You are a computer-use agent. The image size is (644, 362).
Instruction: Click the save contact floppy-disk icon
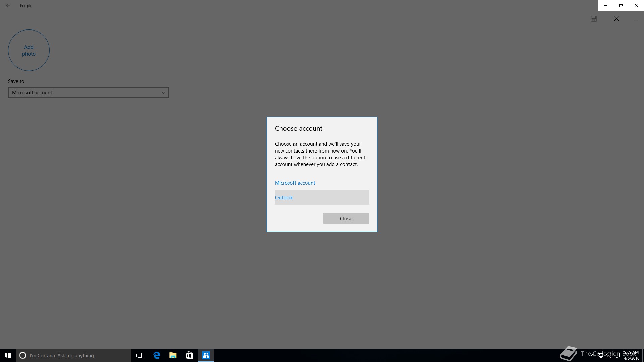click(x=594, y=19)
